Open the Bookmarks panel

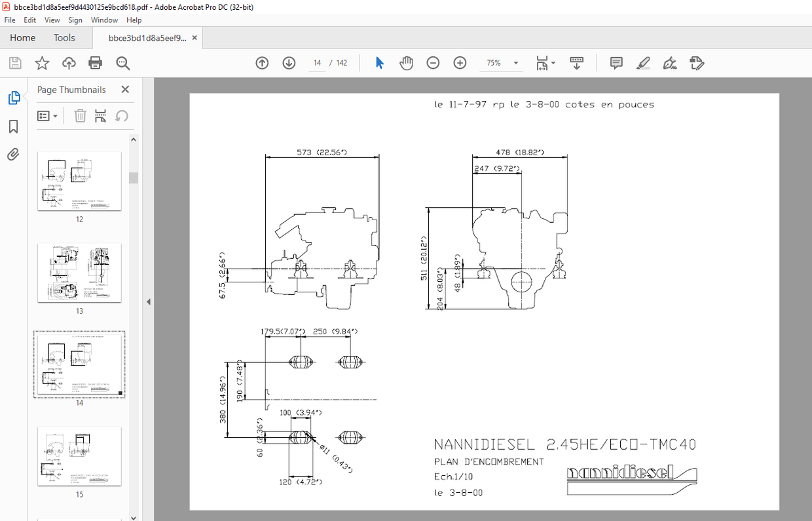tap(14, 126)
